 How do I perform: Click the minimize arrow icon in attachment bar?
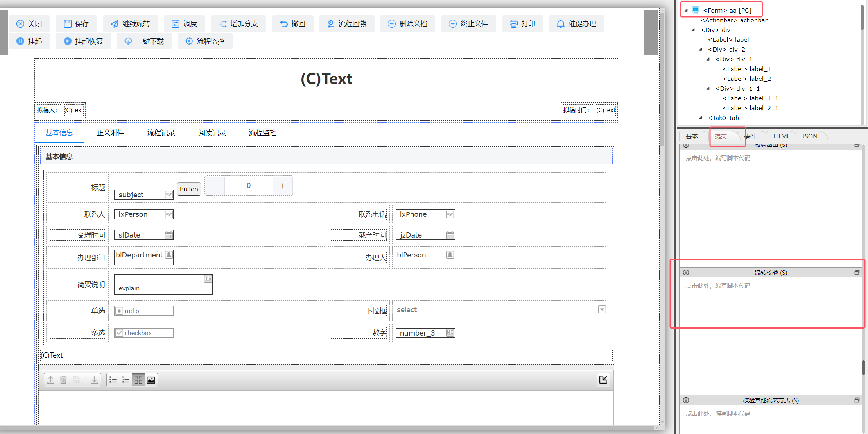click(603, 380)
